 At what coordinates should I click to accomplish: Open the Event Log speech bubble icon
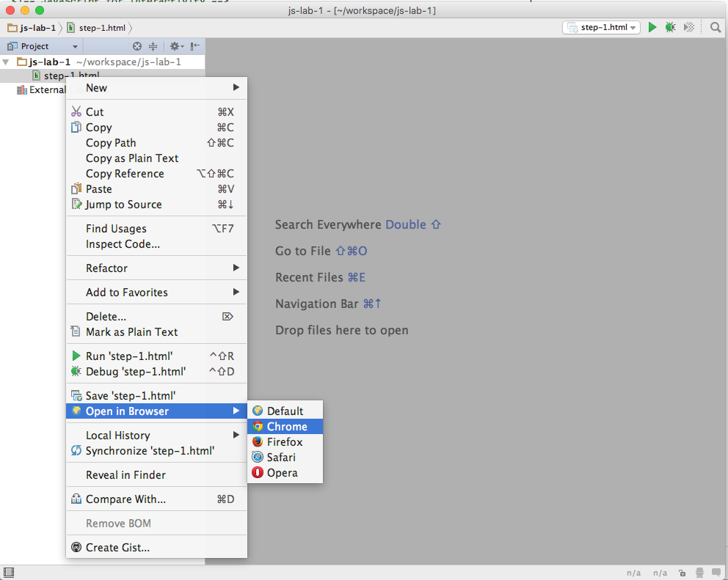(x=717, y=572)
